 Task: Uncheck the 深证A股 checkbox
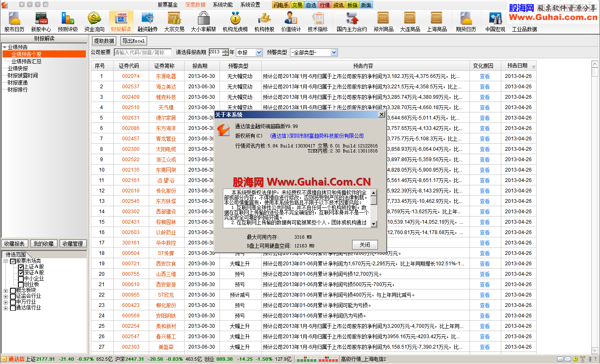21,273
